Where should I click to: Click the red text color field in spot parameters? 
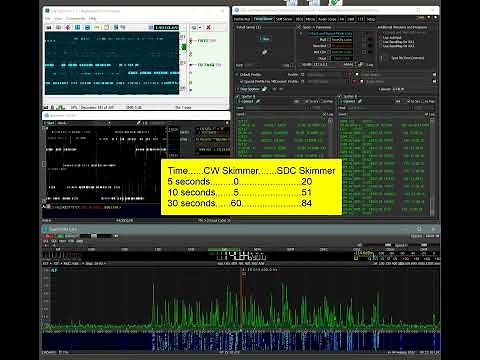pyautogui.click(x=342, y=46)
